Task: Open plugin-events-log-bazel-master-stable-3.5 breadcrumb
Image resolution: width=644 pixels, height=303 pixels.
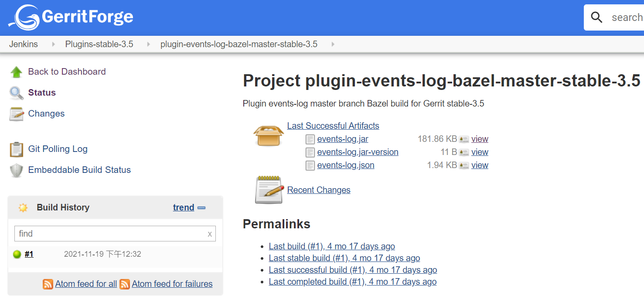Action: click(239, 44)
